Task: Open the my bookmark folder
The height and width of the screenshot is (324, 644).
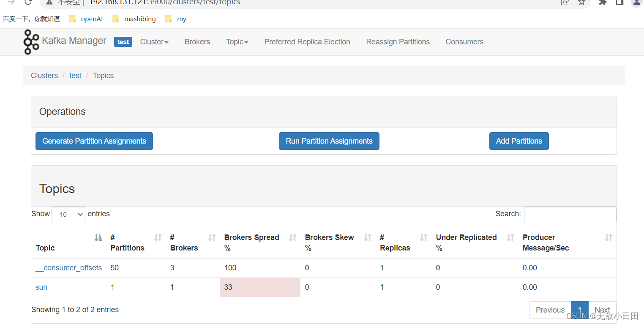Action: [x=175, y=19]
